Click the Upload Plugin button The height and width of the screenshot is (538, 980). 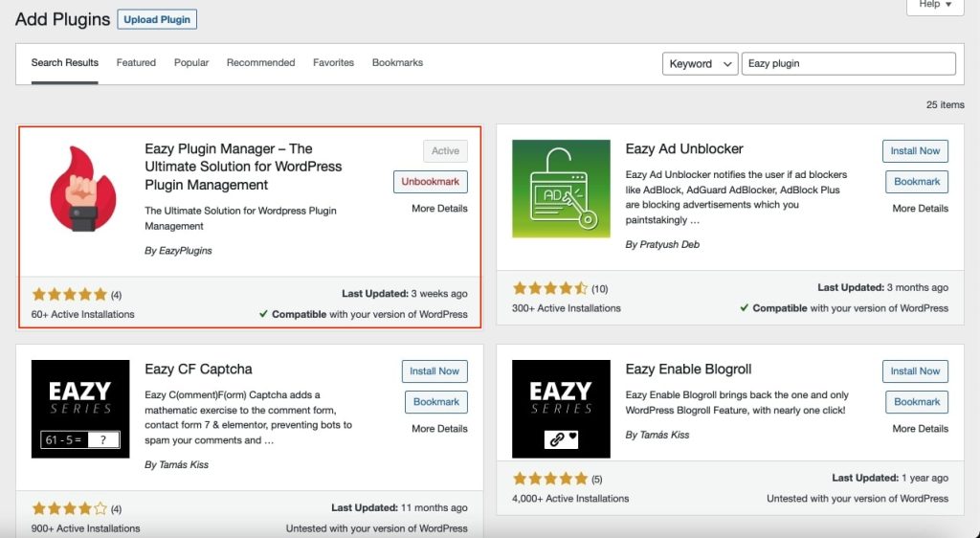[157, 19]
